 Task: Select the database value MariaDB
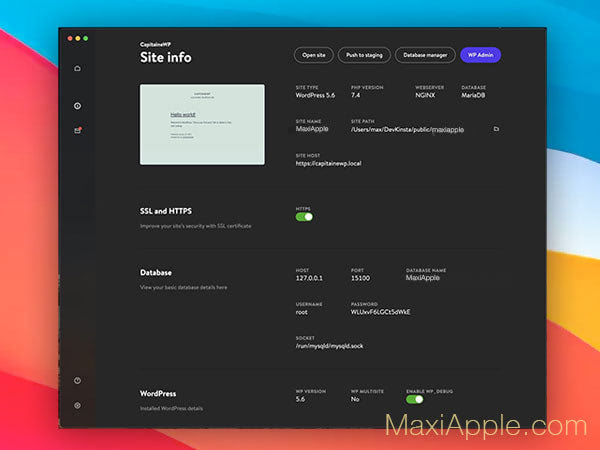473,95
